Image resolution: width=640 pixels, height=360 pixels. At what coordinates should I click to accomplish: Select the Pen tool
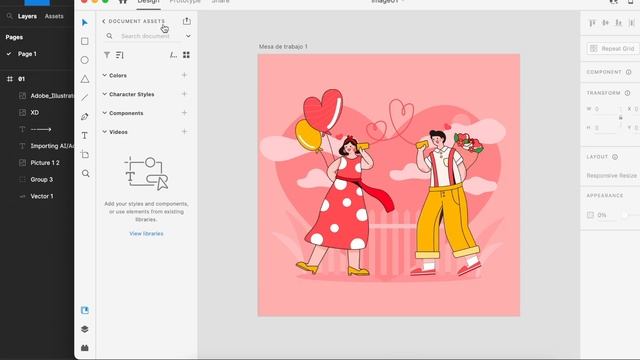pos(84,117)
